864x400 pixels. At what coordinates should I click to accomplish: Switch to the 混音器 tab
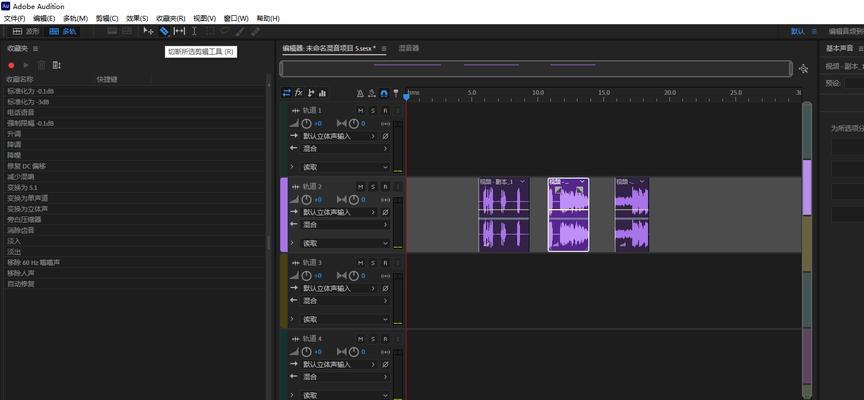[x=408, y=48]
